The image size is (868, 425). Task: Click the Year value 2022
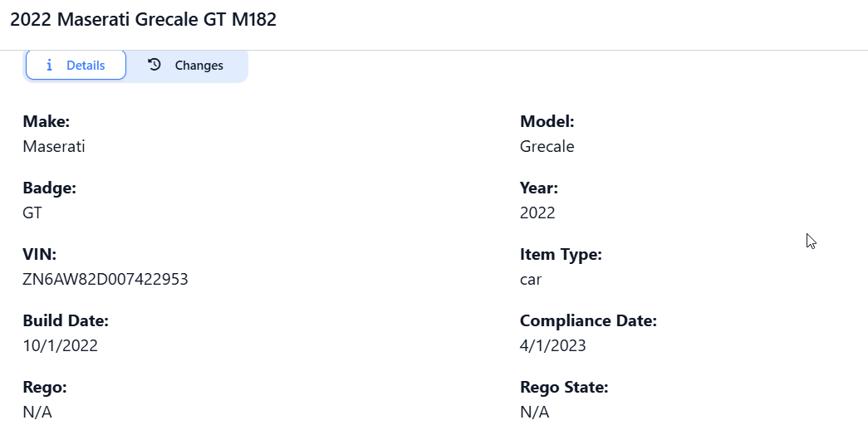coord(537,212)
